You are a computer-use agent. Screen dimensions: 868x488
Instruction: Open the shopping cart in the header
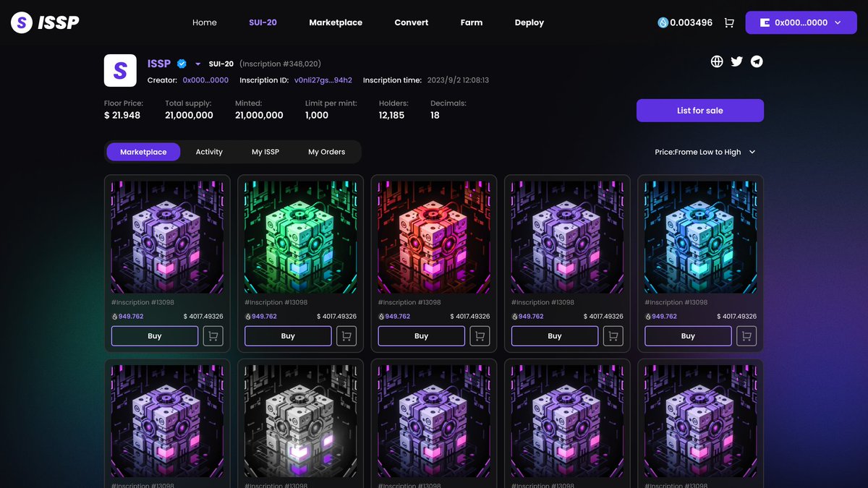pos(729,22)
